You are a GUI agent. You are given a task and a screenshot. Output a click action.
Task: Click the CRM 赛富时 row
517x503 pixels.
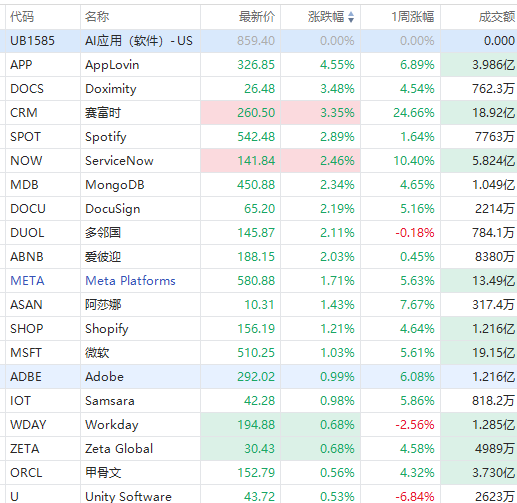click(258, 113)
